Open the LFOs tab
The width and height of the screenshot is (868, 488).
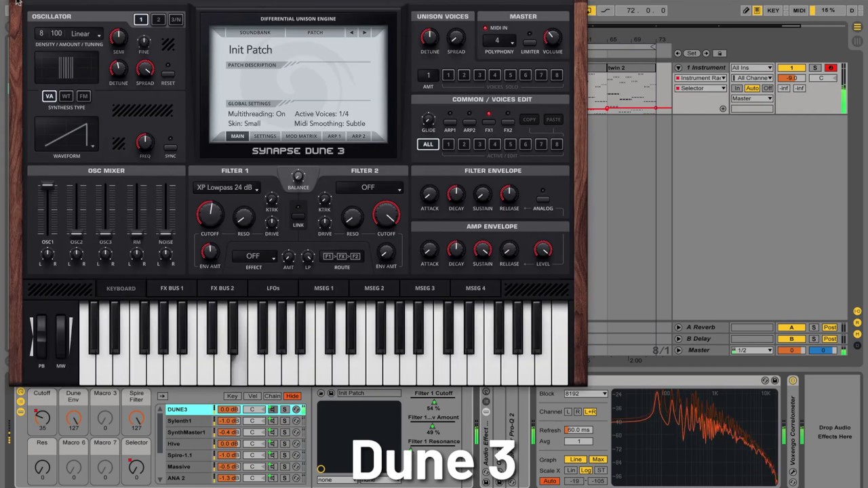pyautogui.click(x=273, y=289)
